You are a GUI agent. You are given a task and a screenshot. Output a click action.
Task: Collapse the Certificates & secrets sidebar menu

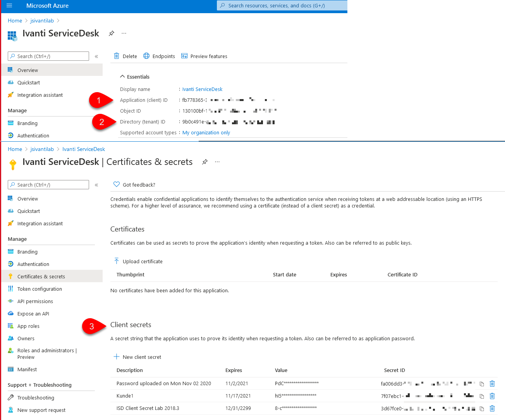pyautogui.click(x=96, y=185)
